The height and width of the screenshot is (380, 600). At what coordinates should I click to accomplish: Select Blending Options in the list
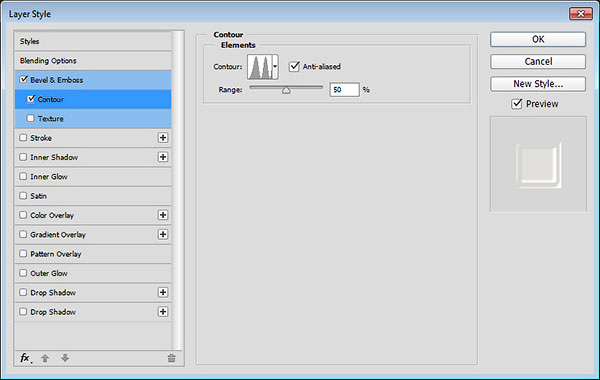(x=93, y=60)
